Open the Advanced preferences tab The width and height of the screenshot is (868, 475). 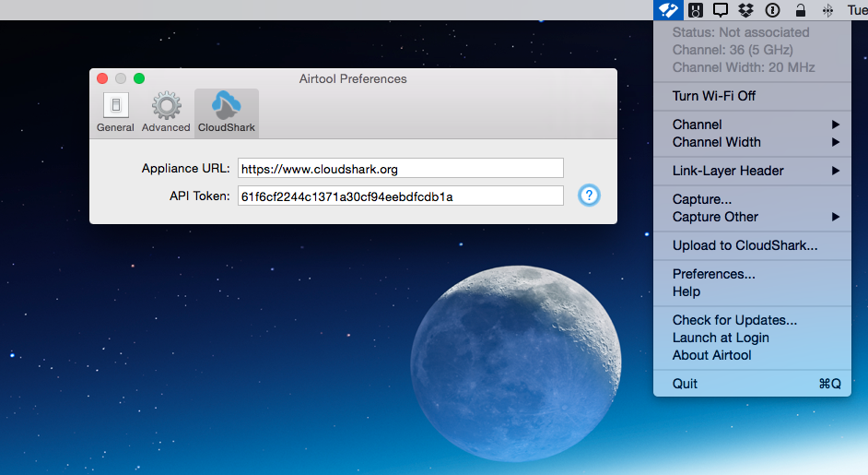(166, 113)
